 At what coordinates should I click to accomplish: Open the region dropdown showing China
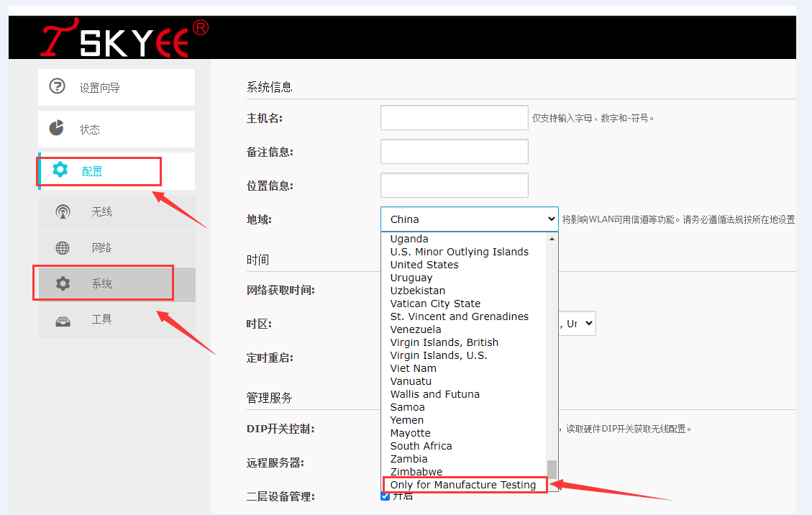coord(469,219)
